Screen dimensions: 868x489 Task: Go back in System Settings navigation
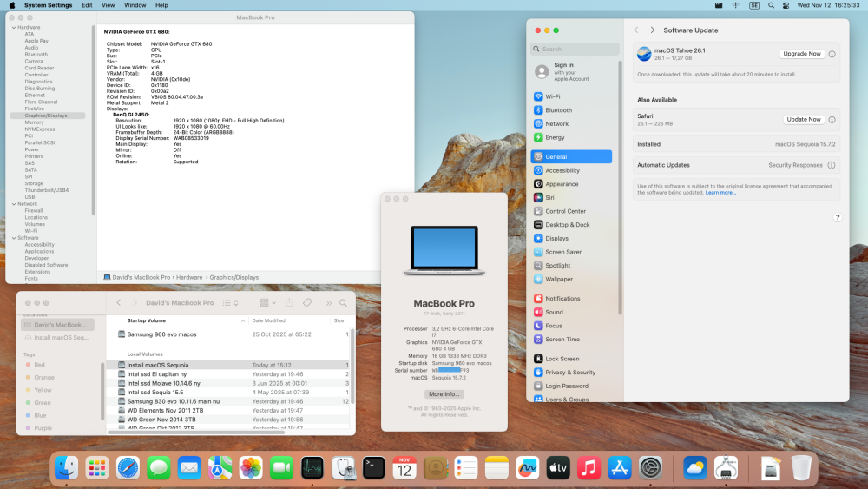[x=636, y=30]
